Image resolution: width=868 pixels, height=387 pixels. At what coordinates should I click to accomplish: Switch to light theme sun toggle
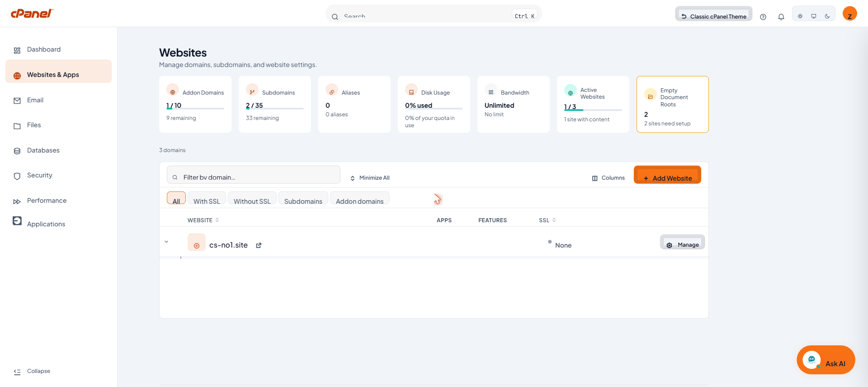click(x=800, y=16)
